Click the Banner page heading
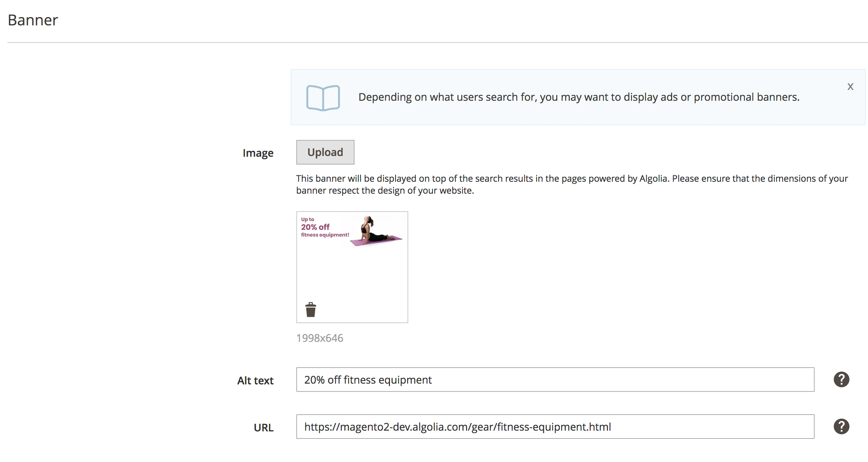This screenshot has width=868, height=462. click(33, 19)
